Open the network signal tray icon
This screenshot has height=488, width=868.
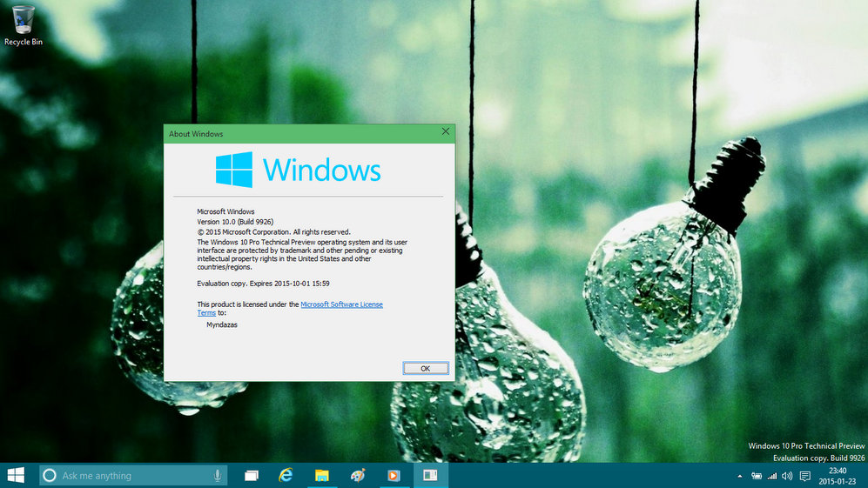[771, 477]
